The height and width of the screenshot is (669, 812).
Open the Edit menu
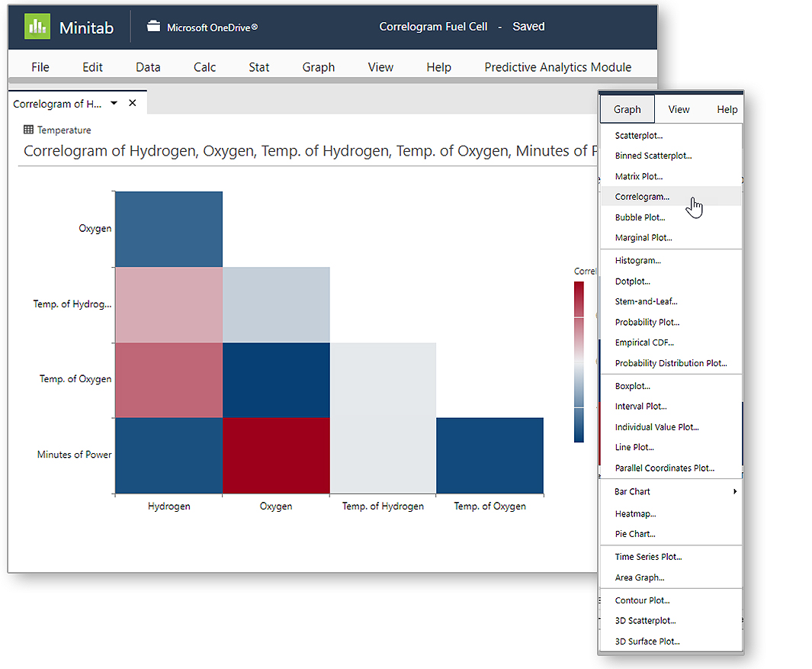tap(92, 67)
